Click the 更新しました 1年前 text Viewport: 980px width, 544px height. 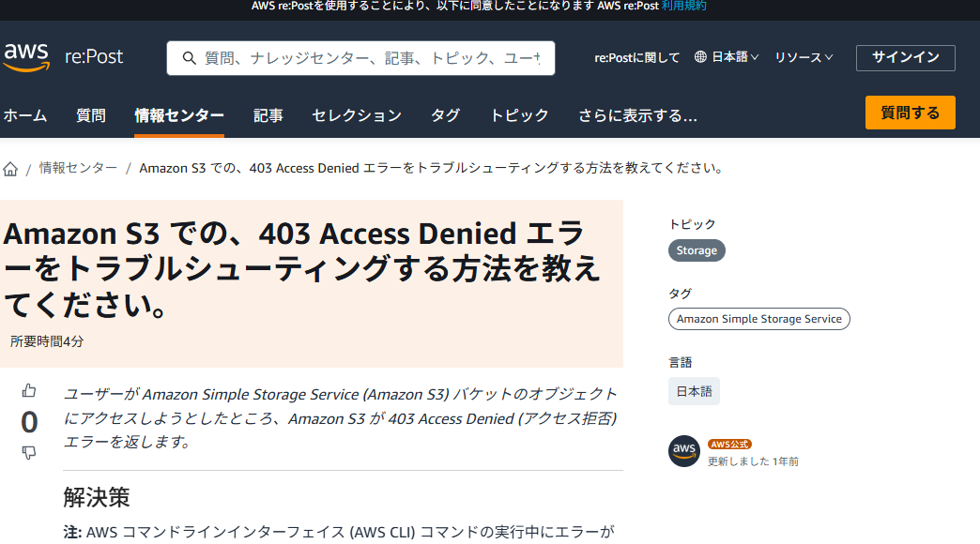(x=753, y=461)
